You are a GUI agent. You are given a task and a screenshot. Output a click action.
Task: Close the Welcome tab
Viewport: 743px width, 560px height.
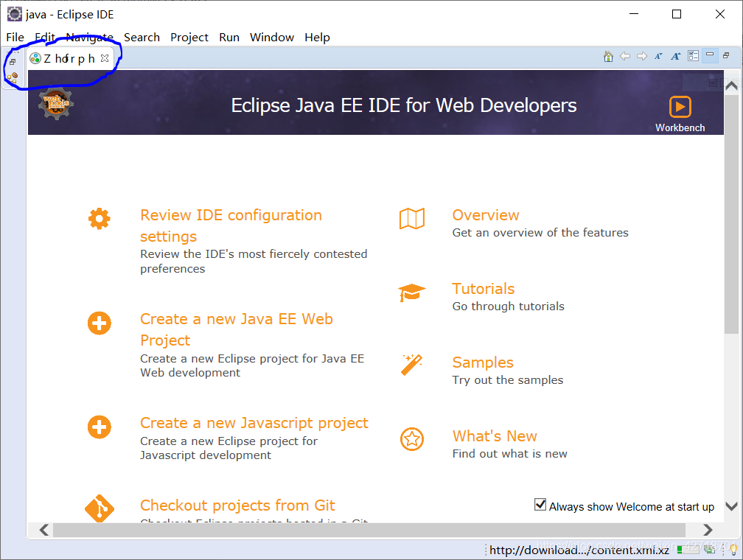(105, 58)
